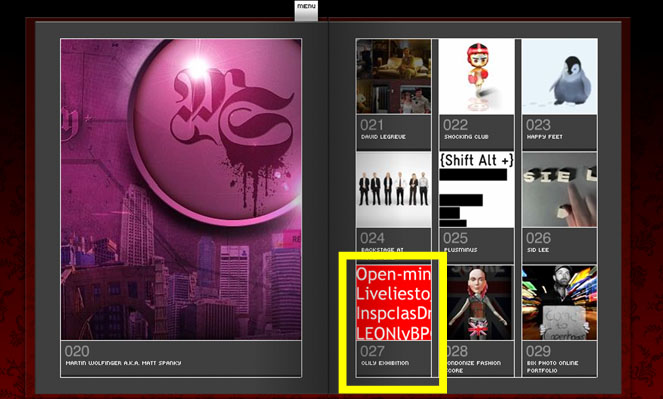Open the penguin thumbnail for Happy Feet
The image size is (663, 399).
point(560,76)
